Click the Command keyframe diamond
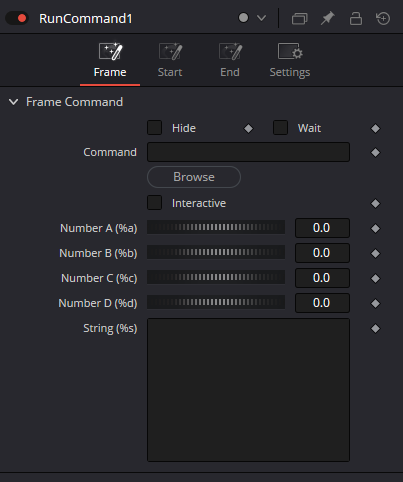403x482 pixels. [375, 153]
